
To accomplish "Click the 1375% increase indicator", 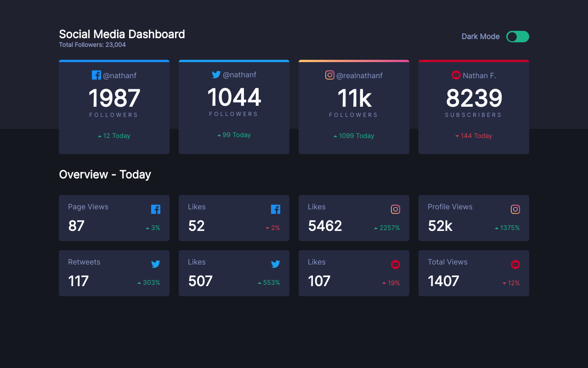I will click(507, 228).
